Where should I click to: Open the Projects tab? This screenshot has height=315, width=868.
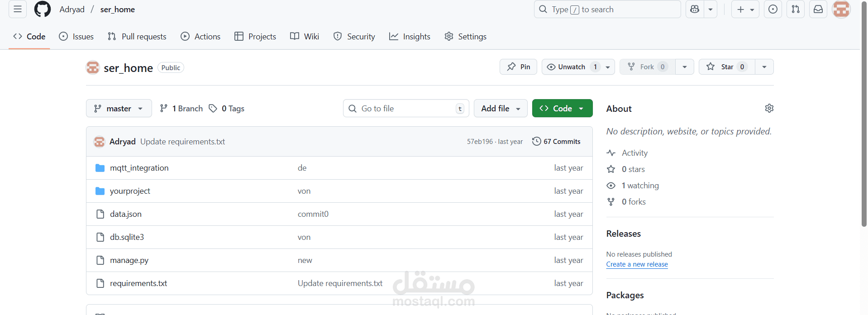coord(255,37)
